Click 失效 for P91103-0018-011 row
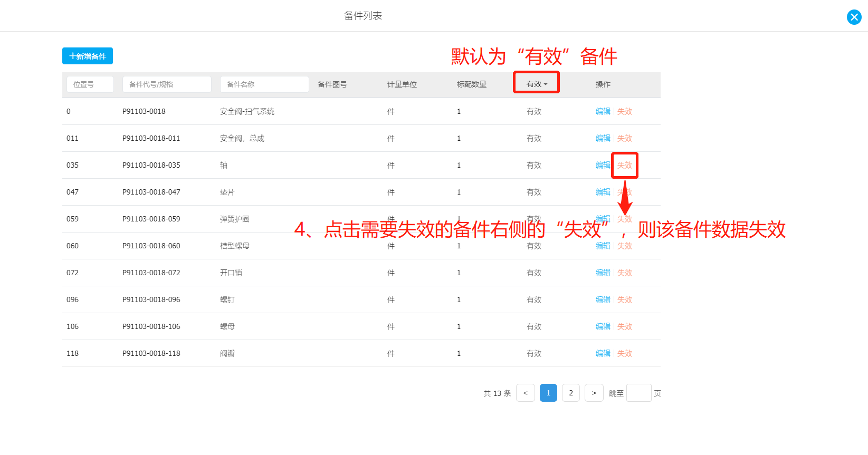Image resolution: width=868 pixels, height=455 pixels. (x=625, y=138)
